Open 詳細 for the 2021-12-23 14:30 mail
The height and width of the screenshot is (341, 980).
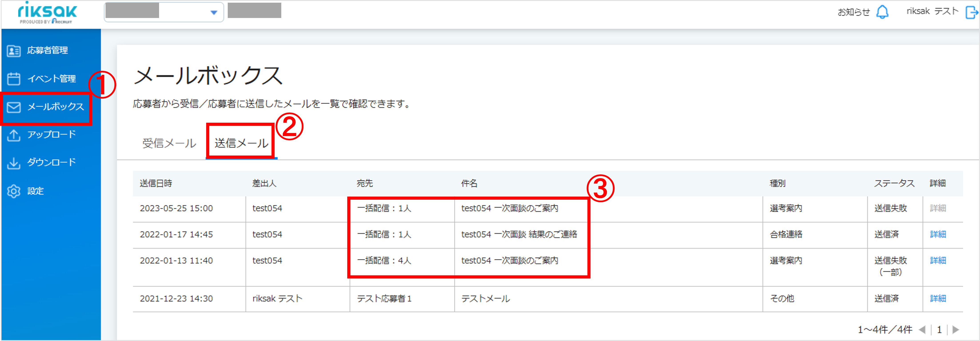click(x=938, y=298)
